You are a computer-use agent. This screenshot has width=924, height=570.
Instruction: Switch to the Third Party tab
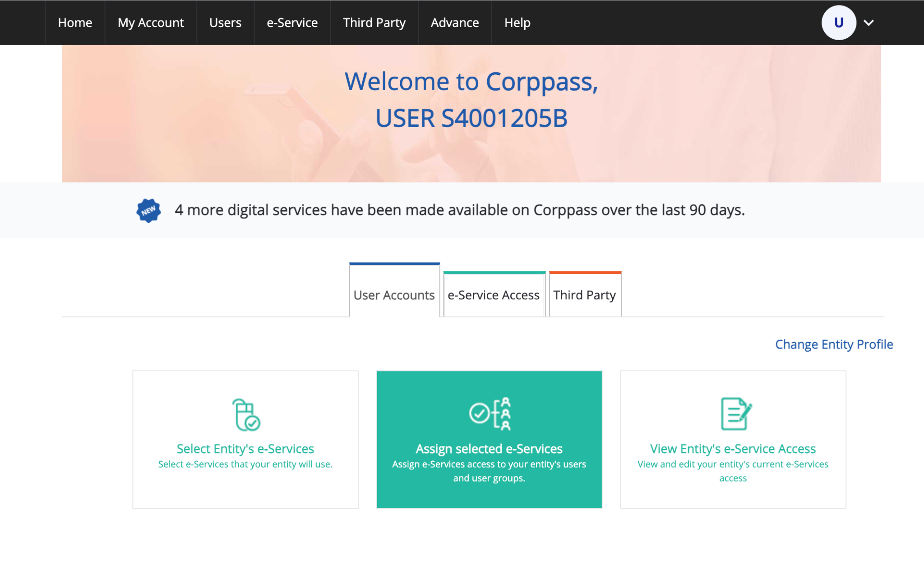coord(585,294)
